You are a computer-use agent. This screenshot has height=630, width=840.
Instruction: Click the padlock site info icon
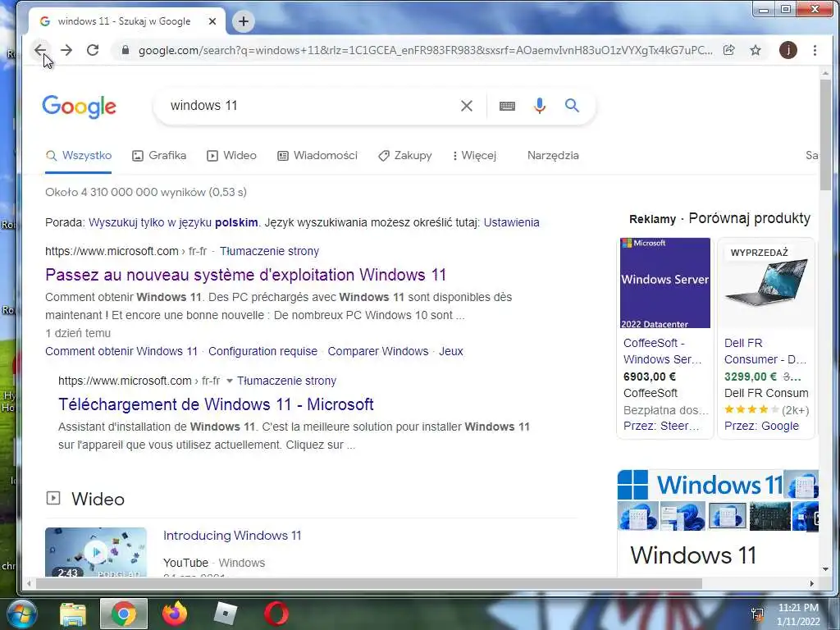(126, 50)
